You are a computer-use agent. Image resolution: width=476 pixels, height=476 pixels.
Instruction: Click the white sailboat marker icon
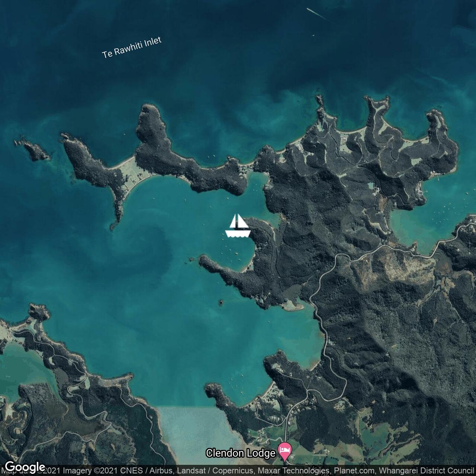pos(238,226)
